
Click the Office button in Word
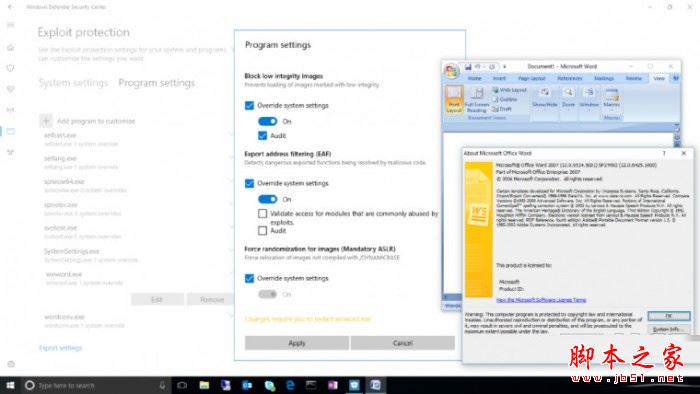[x=452, y=70]
